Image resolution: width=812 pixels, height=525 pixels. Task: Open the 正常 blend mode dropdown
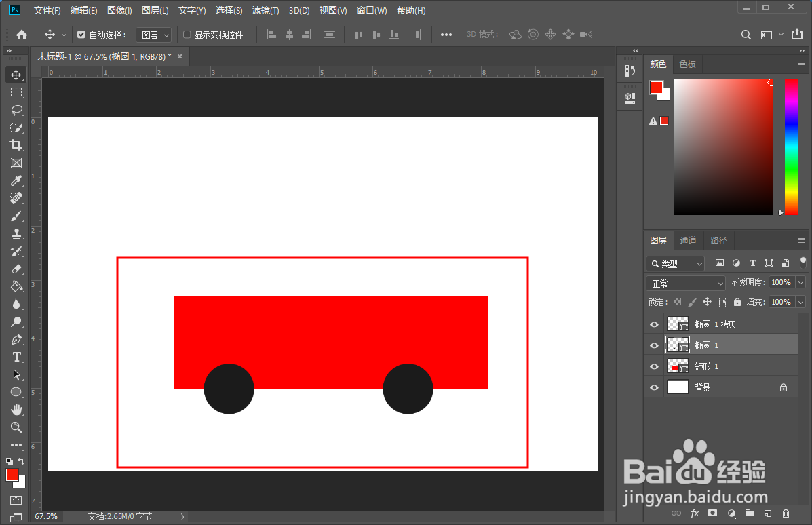pyautogui.click(x=686, y=284)
